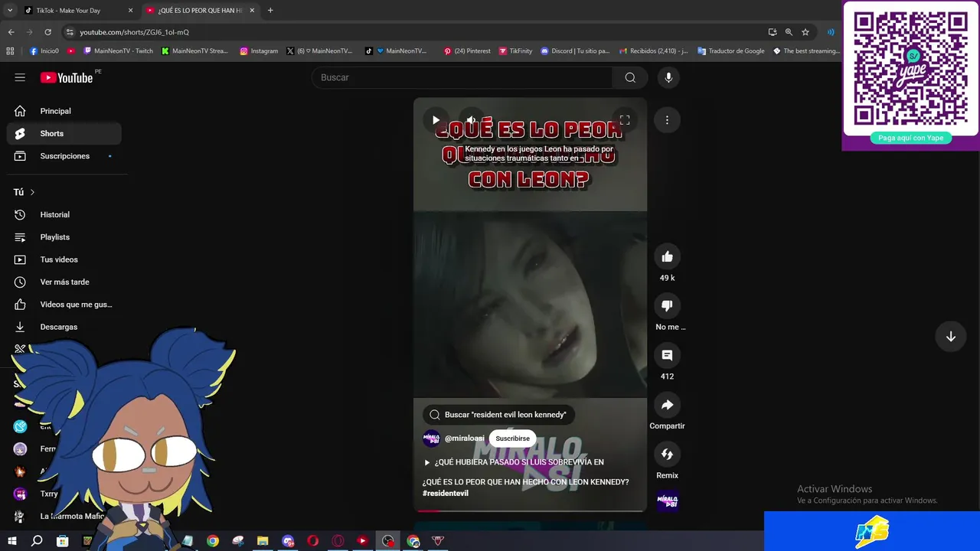Open the three-dot more options menu
This screenshot has height=551, width=980.
point(667,120)
